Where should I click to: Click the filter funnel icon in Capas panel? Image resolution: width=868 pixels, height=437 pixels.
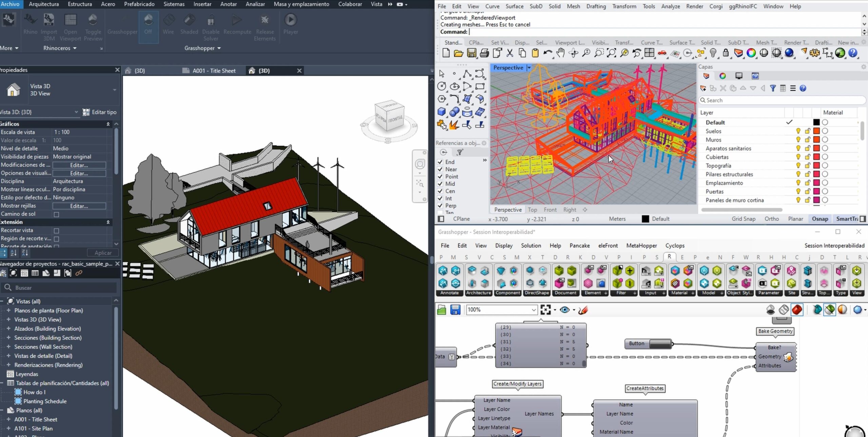[x=773, y=88]
